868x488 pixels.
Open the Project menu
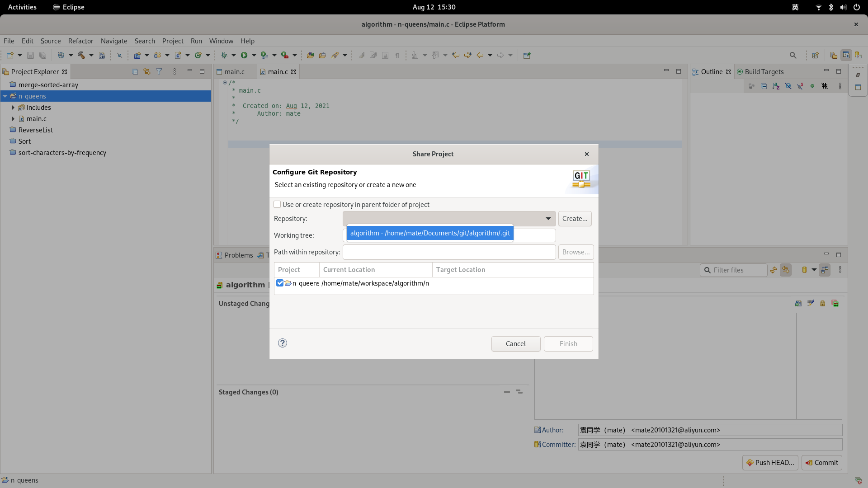click(173, 41)
